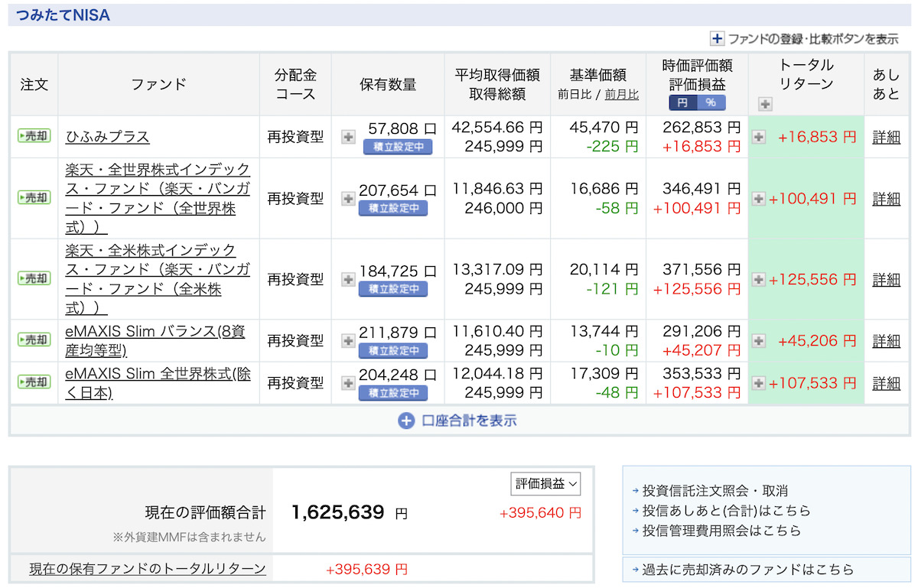Expand holdings plus icon for ひふみプラス quantity
The image size is (918, 588).
(348, 137)
